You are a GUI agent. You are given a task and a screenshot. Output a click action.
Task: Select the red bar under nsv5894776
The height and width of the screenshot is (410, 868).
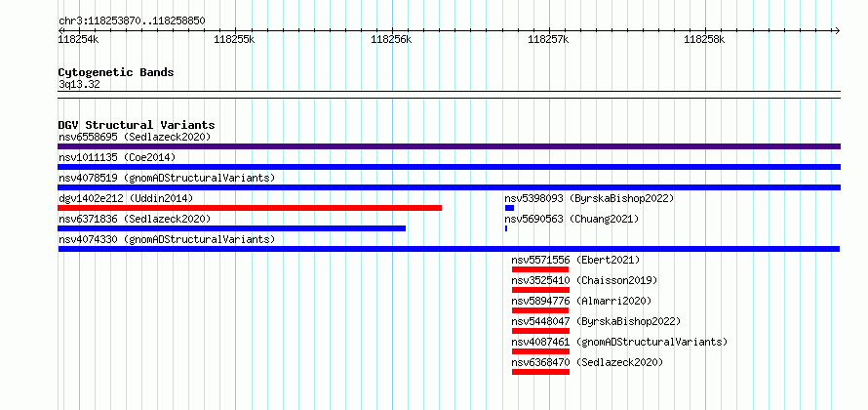click(x=540, y=310)
